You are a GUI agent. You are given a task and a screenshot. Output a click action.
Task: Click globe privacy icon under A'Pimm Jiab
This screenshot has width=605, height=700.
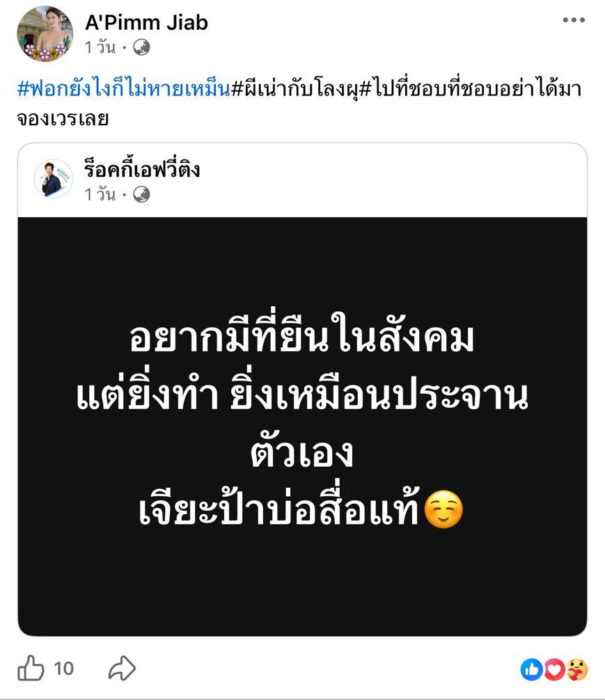141,47
